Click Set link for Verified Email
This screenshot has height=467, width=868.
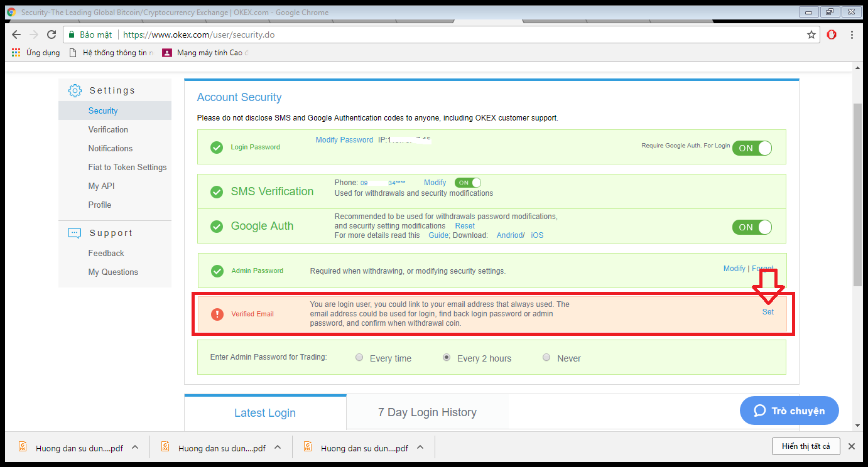pyautogui.click(x=768, y=312)
